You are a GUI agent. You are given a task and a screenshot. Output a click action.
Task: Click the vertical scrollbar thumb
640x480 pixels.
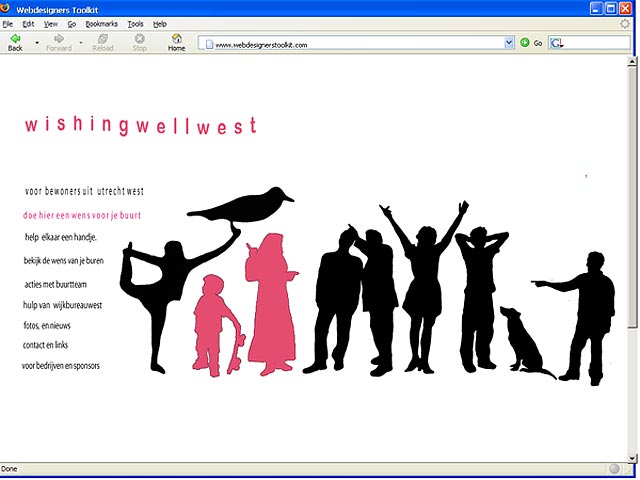point(632,197)
